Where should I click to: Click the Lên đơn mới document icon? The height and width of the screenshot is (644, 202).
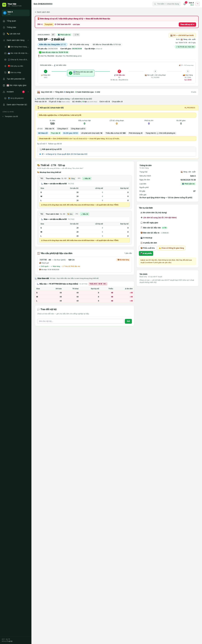(4, 34)
